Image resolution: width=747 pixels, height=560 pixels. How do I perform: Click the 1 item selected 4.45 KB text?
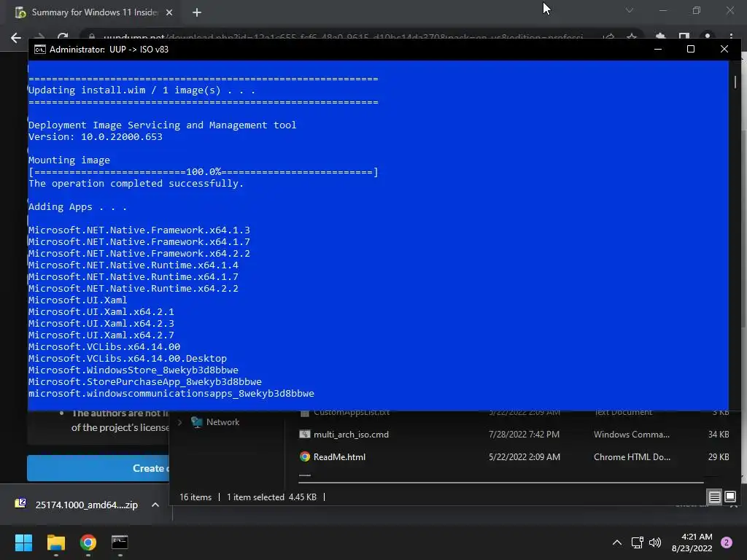coord(271,497)
